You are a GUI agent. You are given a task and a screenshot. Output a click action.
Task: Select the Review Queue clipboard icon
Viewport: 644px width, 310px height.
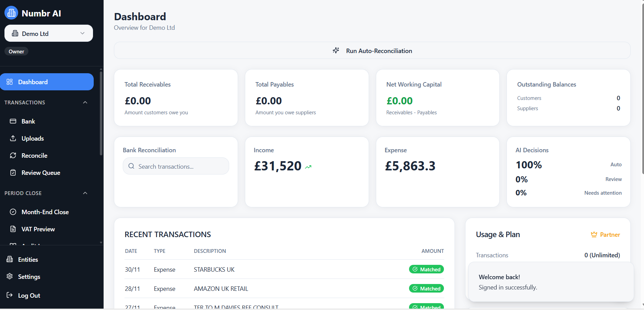[13, 172]
